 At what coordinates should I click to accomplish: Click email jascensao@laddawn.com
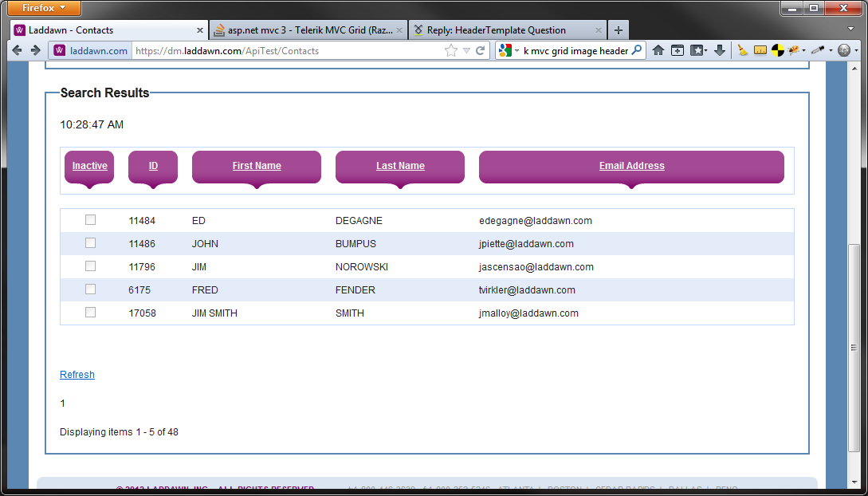[x=536, y=267]
